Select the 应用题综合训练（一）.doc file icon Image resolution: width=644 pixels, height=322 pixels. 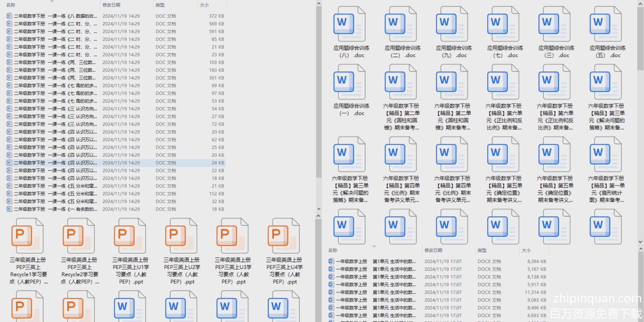(349, 82)
